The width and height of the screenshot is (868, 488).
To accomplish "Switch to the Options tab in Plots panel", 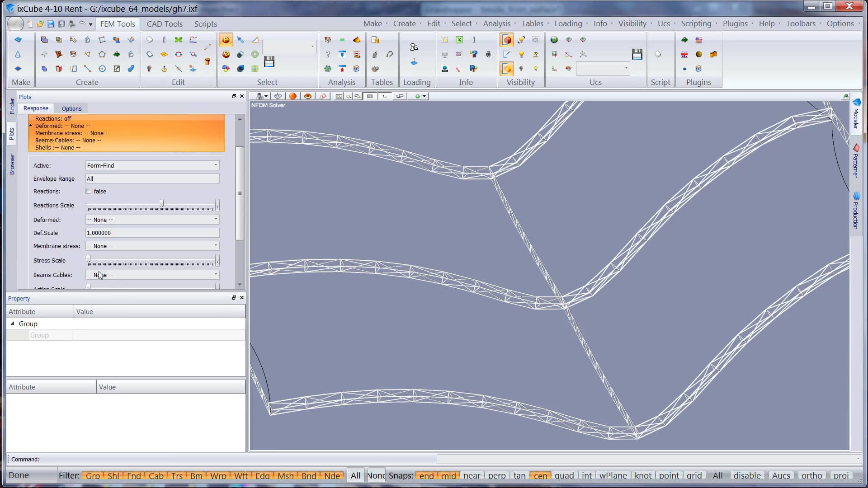I will [71, 108].
